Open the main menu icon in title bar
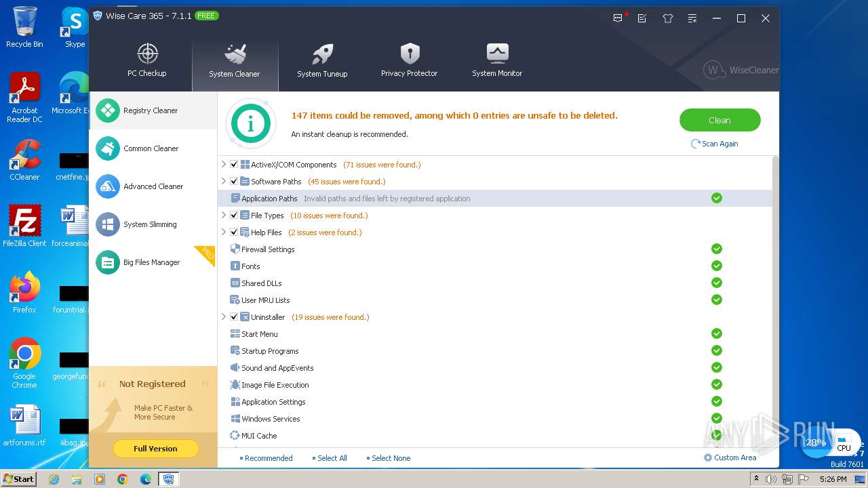 [692, 18]
